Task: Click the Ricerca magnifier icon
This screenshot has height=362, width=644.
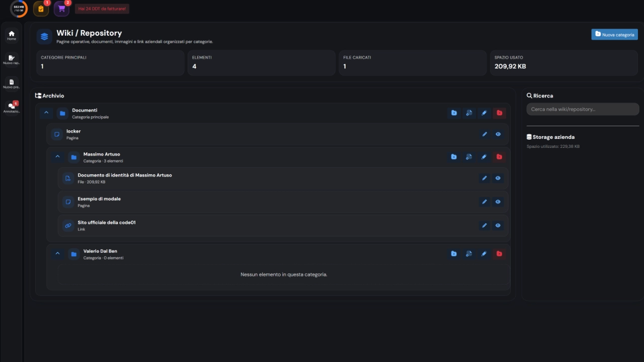Action: coord(529,96)
